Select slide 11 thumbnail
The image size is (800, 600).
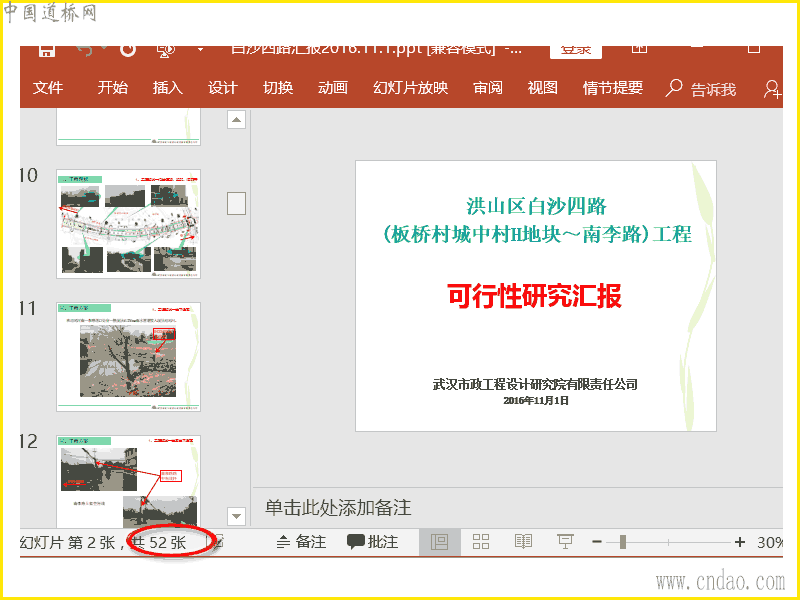129,357
